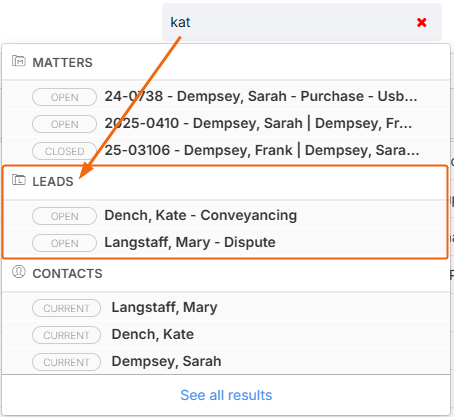This screenshot has width=454, height=417.
Task: Click OPEN badge beside Dench, Kate lead
Action: 64,216
